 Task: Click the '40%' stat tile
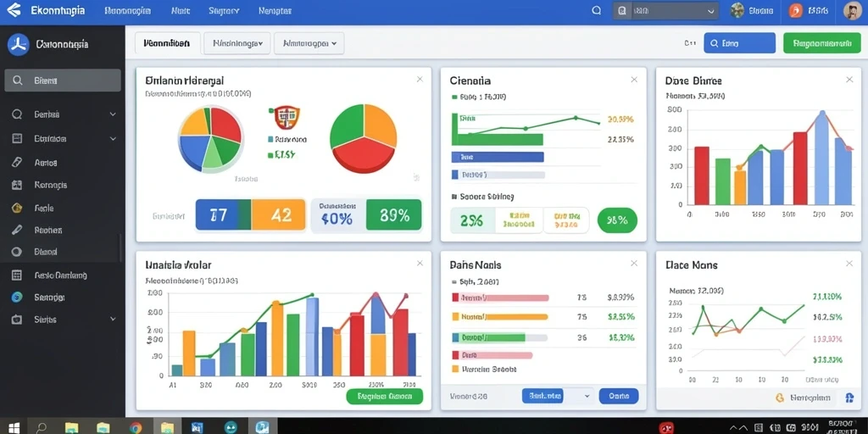(x=337, y=214)
